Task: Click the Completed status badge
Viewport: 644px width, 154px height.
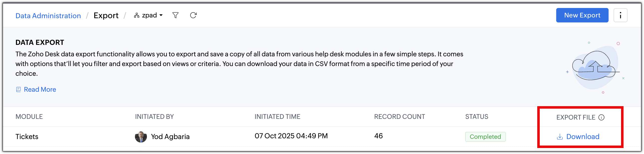Action: [485, 137]
